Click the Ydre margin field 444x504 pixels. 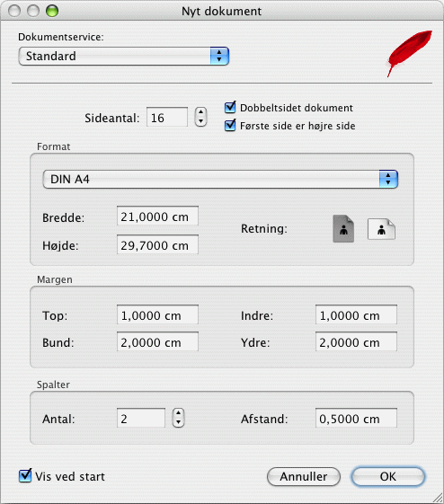click(x=356, y=341)
